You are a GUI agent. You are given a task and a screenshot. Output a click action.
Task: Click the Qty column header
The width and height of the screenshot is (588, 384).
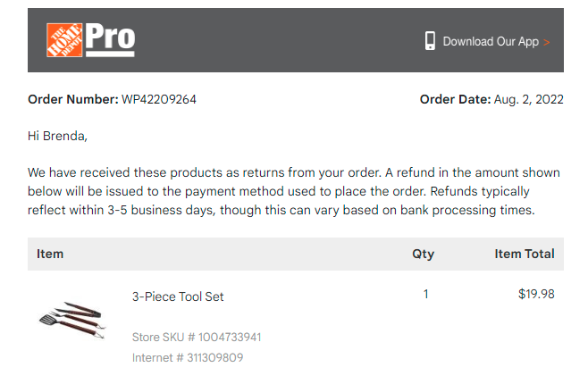pos(423,254)
